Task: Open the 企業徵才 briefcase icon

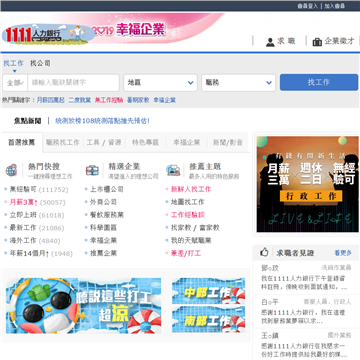Action: [x=317, y=42]
